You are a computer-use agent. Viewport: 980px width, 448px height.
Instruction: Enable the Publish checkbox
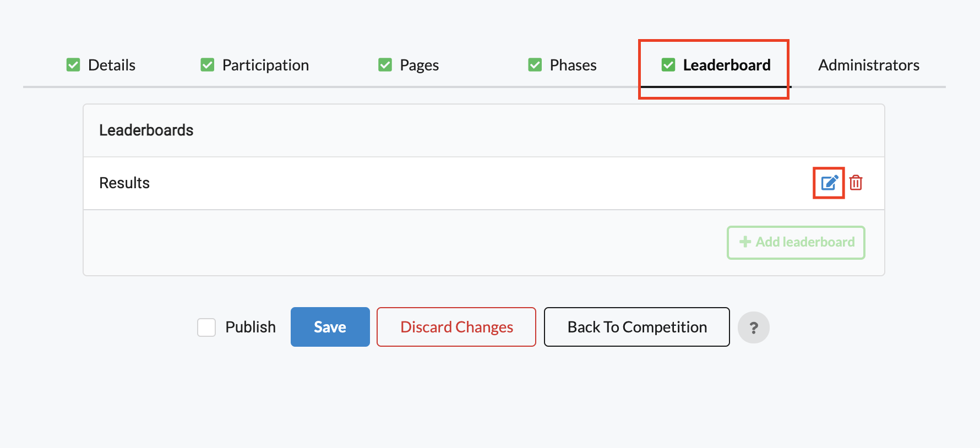click(206, 327)
